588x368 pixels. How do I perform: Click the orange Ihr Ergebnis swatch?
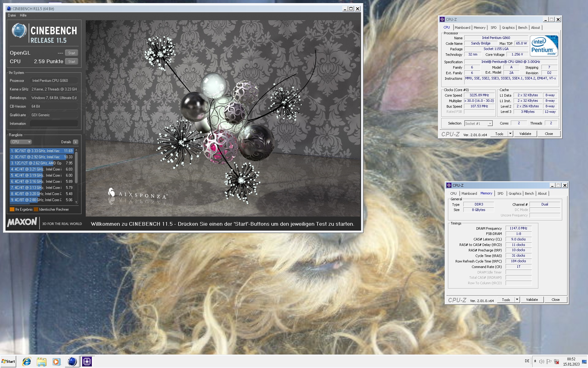click(x=12, y=209)
